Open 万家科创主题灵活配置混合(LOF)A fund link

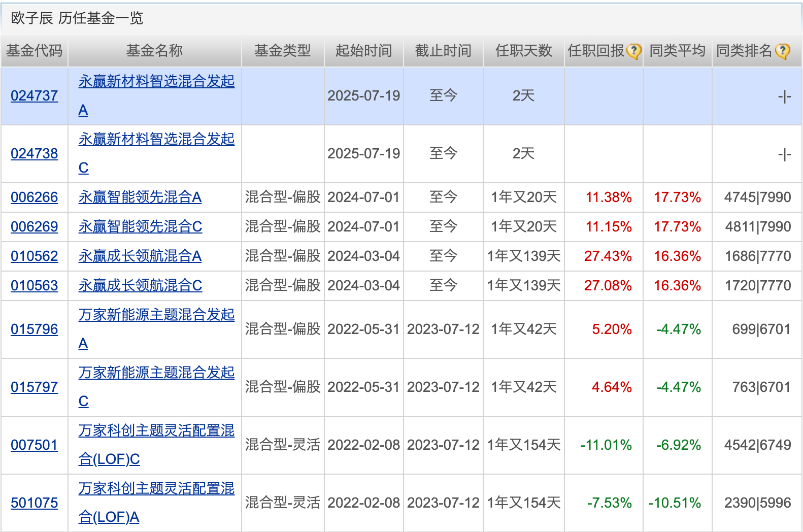pos(156,503)
